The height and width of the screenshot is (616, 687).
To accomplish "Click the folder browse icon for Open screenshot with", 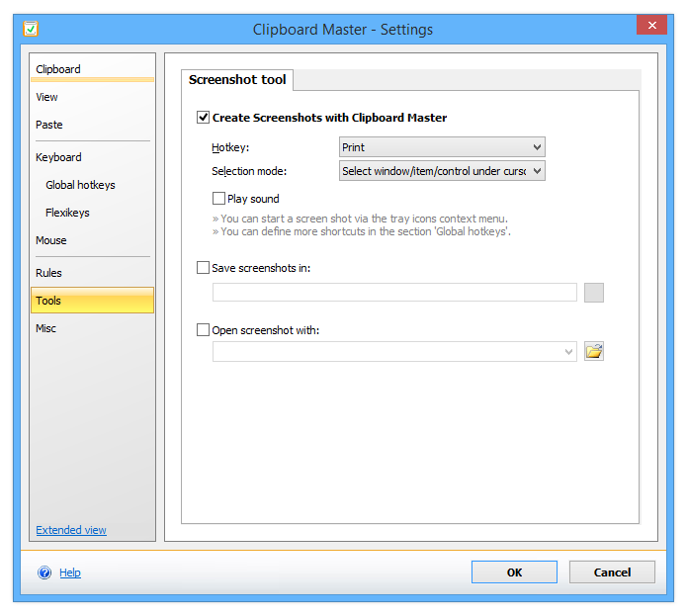I will point(594,351).
